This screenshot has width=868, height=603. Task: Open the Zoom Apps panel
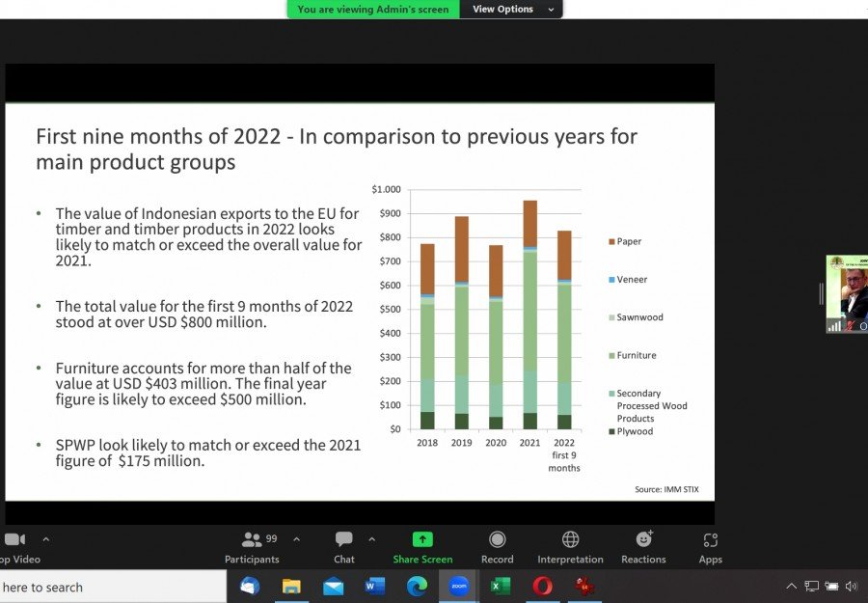coord(711,545)
